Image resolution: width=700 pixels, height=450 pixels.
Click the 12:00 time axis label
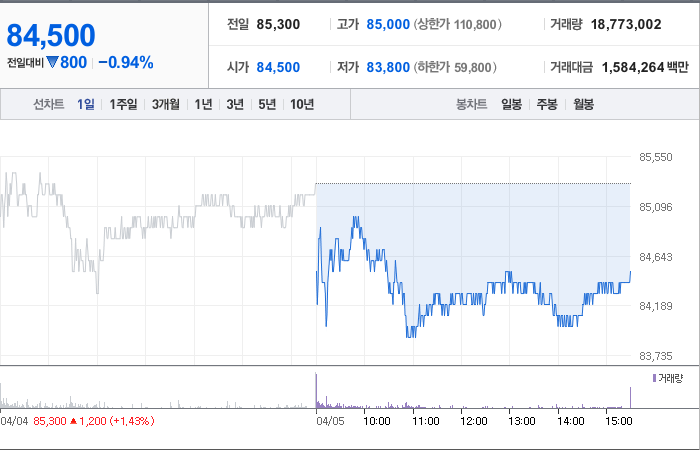(473, 421)
